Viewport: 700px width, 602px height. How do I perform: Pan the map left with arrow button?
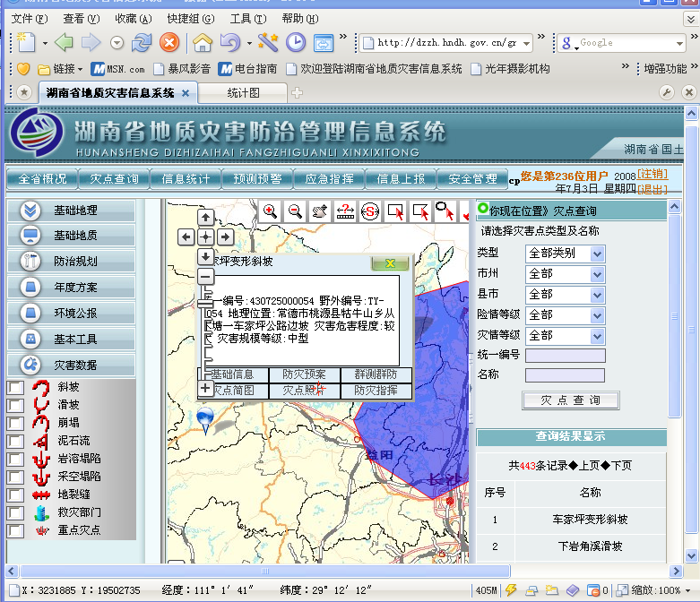pyautogui.click(x=186, y=236)
